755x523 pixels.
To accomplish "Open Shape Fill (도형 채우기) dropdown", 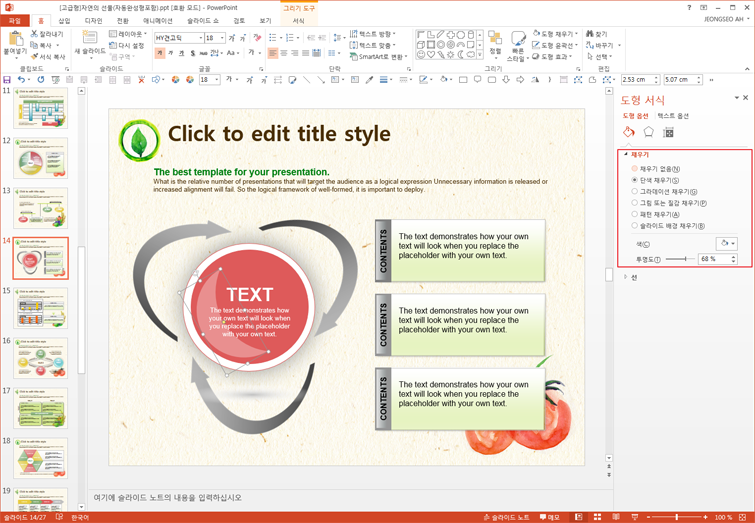I will [x=555, y=34].
